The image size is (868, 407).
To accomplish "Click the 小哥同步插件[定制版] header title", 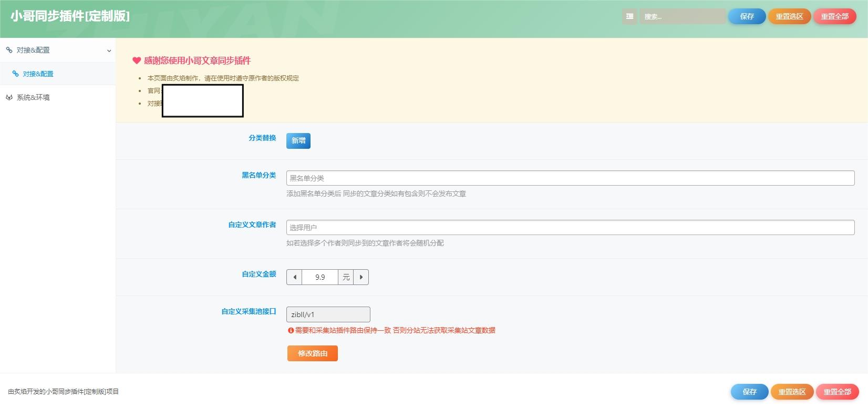I will (x=70, y=16).
